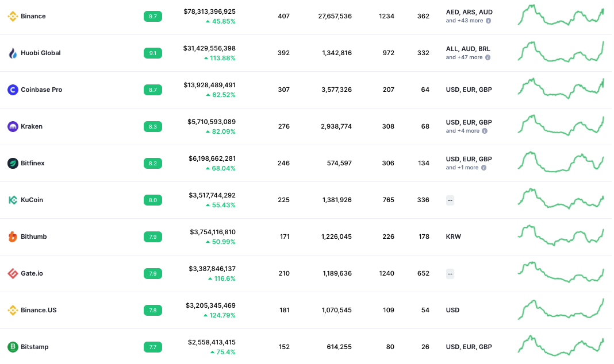Screen dimensions: 614x364
Task: Click the Coinbase Pro logo icon
Action: (13, 90)
